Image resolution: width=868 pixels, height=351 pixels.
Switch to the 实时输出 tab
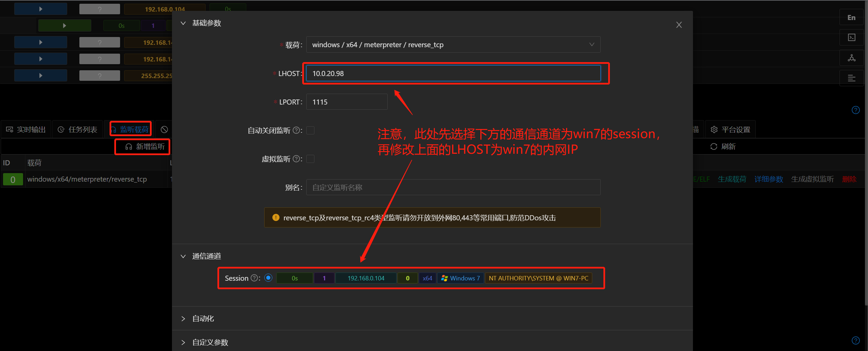coord(26,129)
